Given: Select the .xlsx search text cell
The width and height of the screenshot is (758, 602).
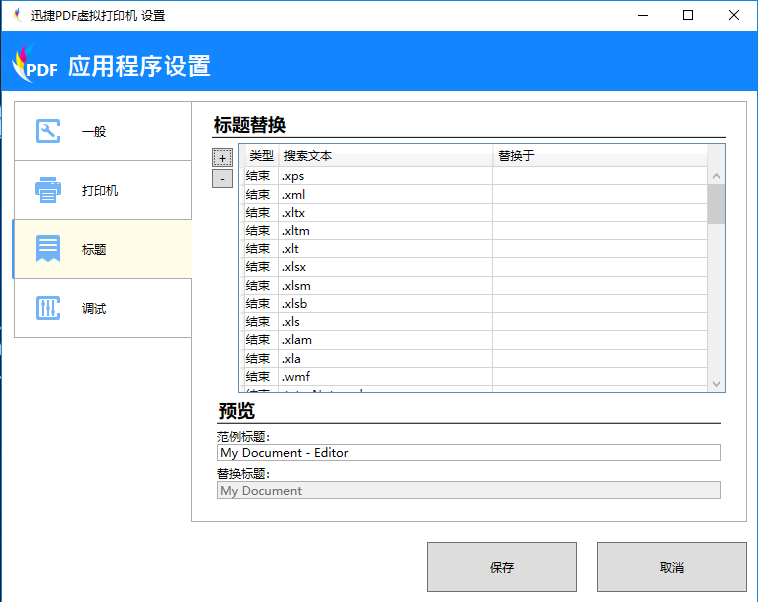Looking at the screenshot, I should coord(385,267).
